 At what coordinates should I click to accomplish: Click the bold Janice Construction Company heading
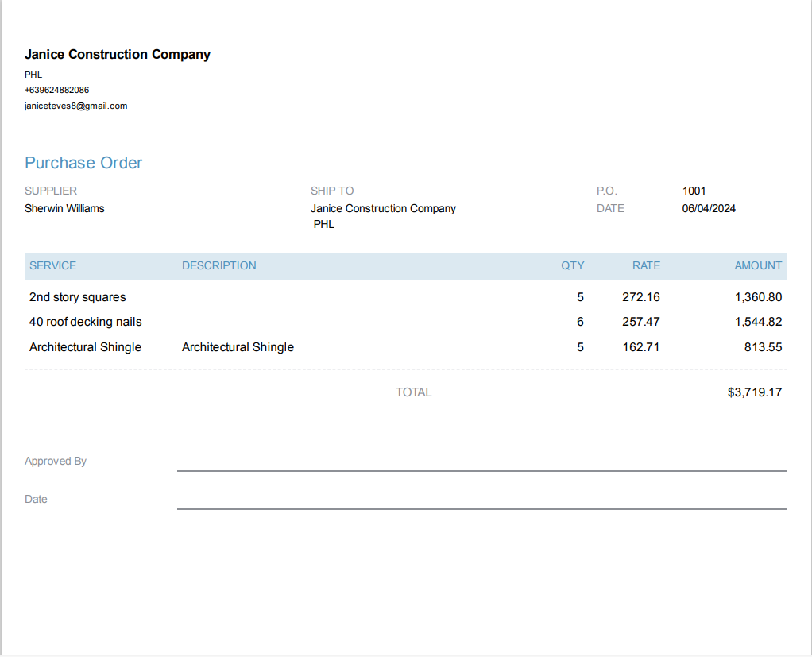(118, 55)
